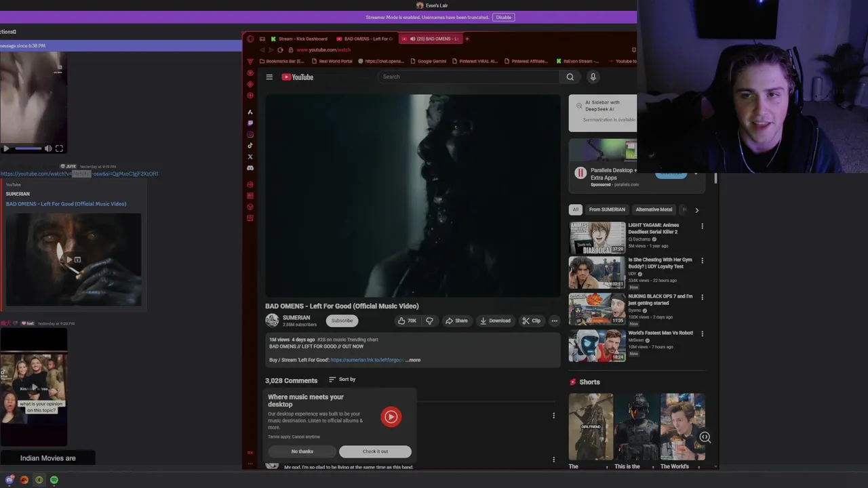Screen dimensions: 868x488
Task: Click the YouTube search magnifier button
Action: coord(570,77)
